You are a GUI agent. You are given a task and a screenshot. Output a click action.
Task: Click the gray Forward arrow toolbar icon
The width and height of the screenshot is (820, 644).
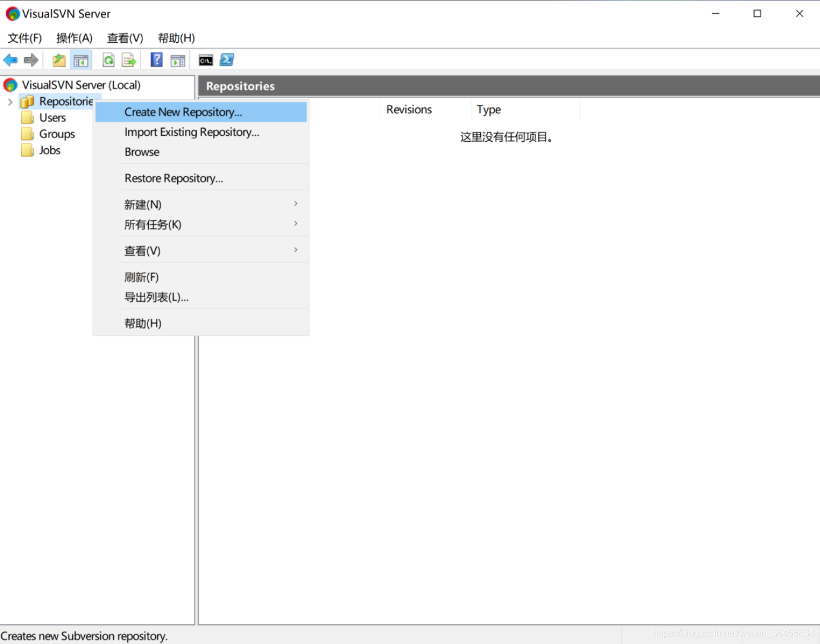(x=31, y=60)
